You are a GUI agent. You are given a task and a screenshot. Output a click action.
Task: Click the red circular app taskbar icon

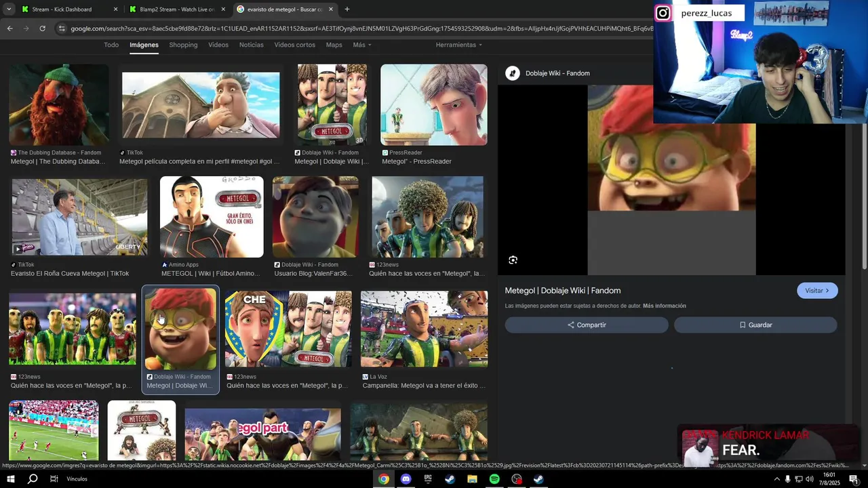tap(517, 479)
